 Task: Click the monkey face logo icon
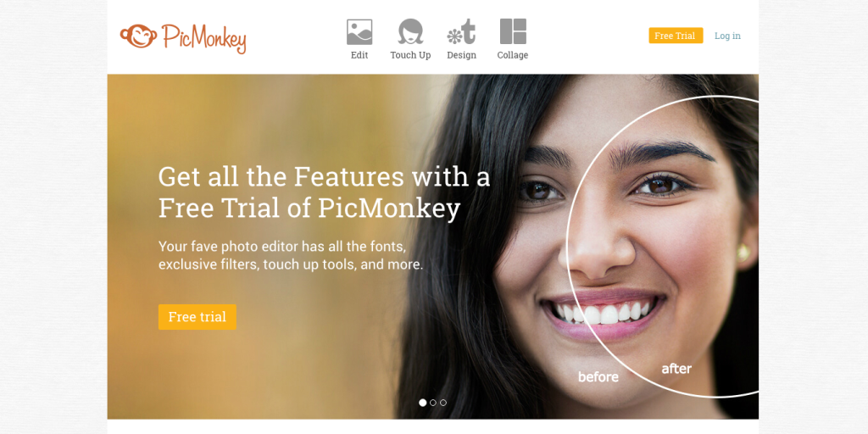pyautogui.click(x=138, y=36)
